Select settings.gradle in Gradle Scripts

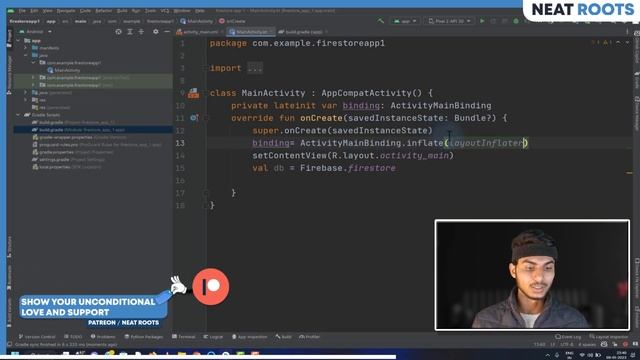click(x=68, y=160)
